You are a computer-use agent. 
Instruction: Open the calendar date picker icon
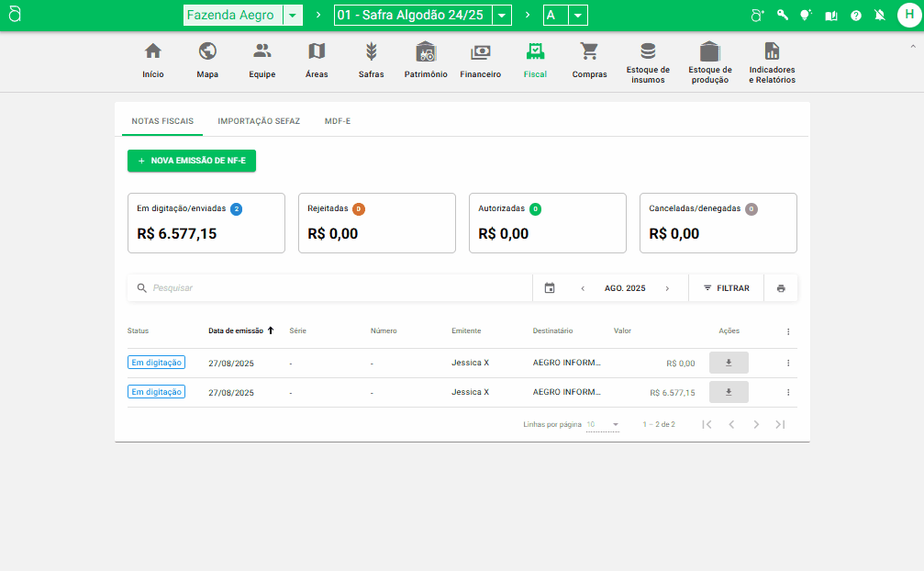[x=550, y=288]
